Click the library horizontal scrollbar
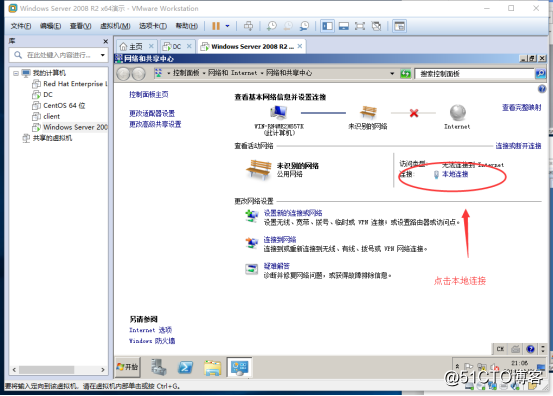This screenshot has width=553, height=396. click(47, 370)
